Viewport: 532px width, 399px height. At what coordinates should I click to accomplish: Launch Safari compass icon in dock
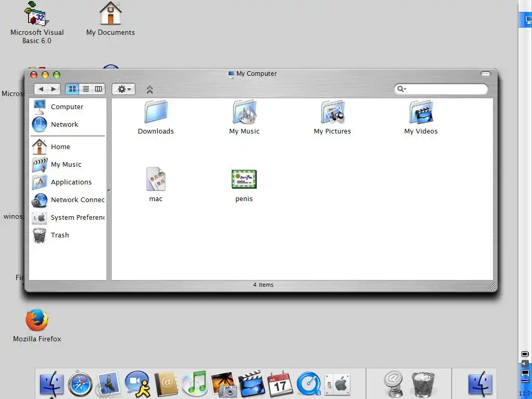(x=80, y=384)
